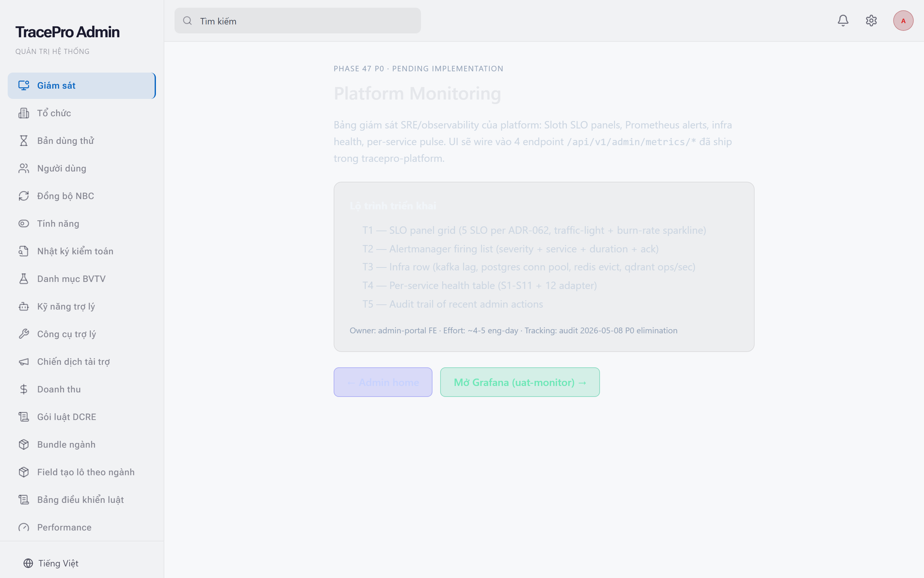Click Mở Grafana (uat-monitor) button

(520, 382)
